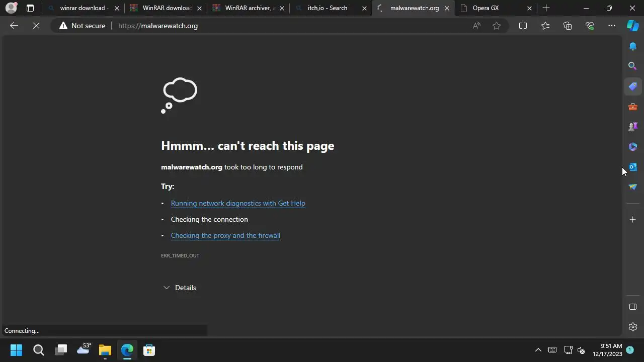The image size is (644, 362).
Task: Switch to second WinRAR download tab
Action: point(166,8)
